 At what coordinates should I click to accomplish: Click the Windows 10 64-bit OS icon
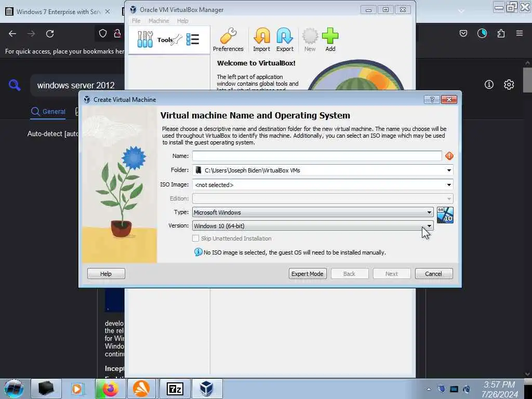(445, 215)
